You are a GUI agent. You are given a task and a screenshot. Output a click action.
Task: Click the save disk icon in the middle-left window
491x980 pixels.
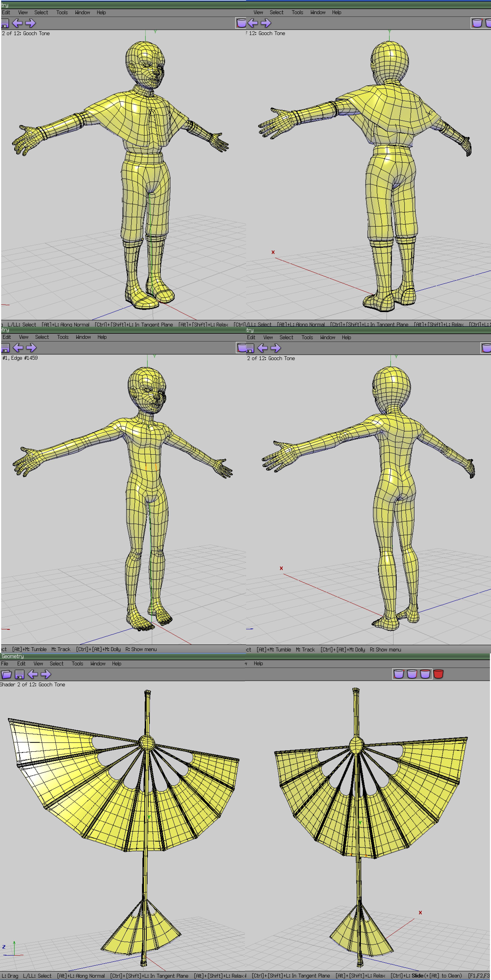tap(5, 347)
